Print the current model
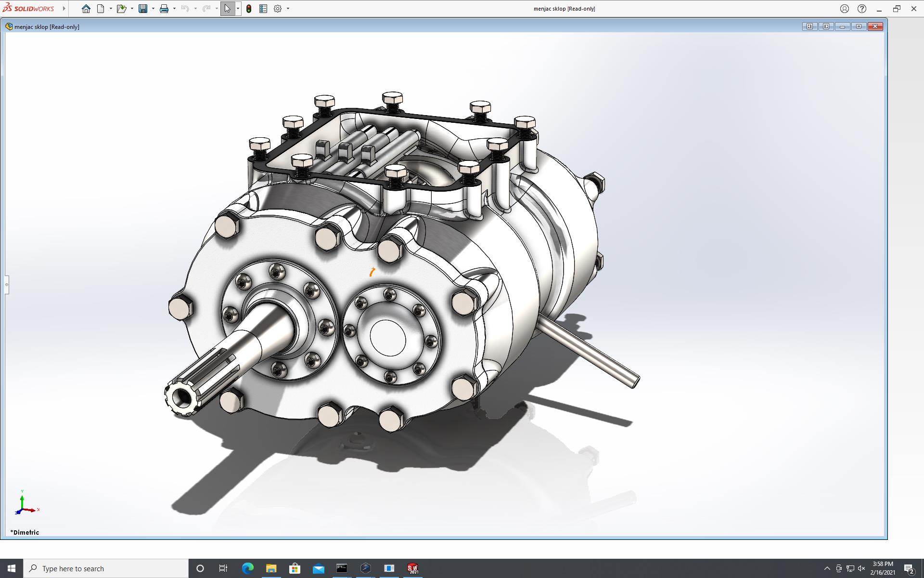Viewport: 924px width, 578px height. 164,9
